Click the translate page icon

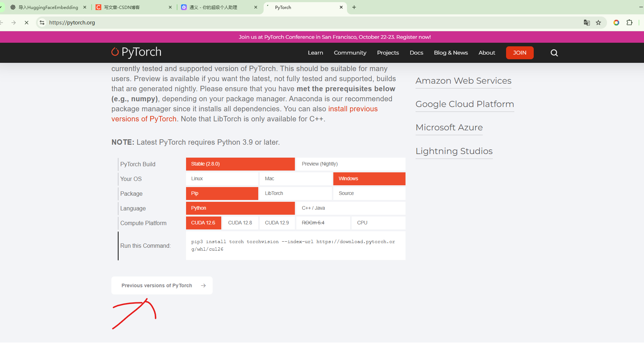(587, 23)
